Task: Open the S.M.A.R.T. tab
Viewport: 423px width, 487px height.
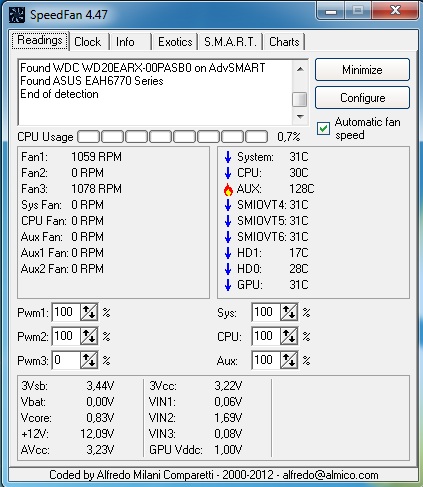Action: click(230, 42)
